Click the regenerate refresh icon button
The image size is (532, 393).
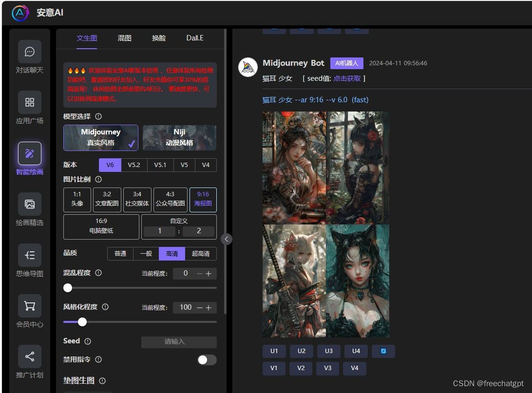click(383, 351)
